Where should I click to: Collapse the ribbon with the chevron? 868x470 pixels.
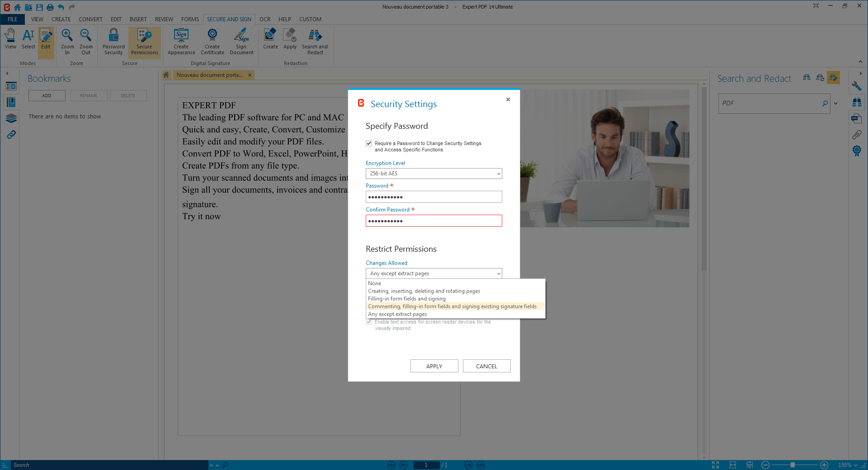point(860,62)
